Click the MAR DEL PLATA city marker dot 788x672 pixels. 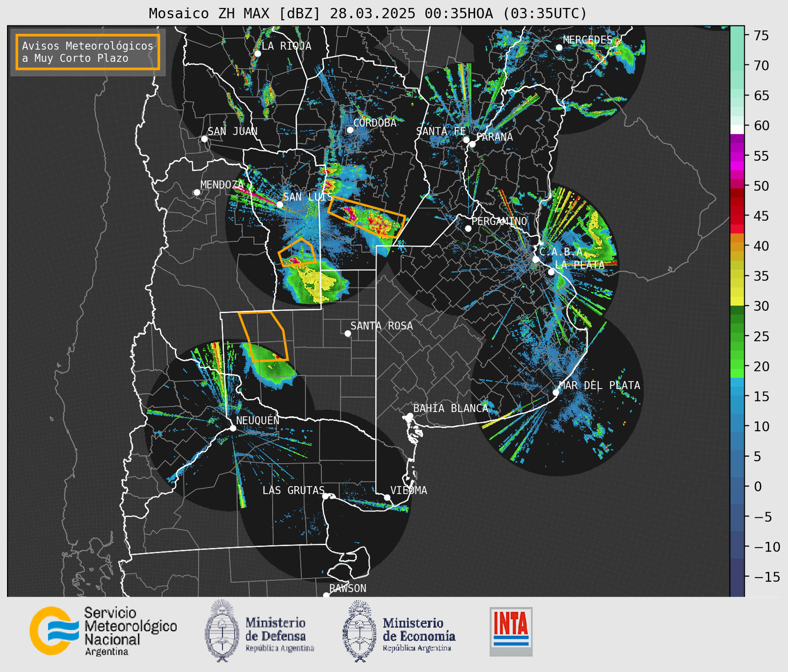[x=556, y=393]
